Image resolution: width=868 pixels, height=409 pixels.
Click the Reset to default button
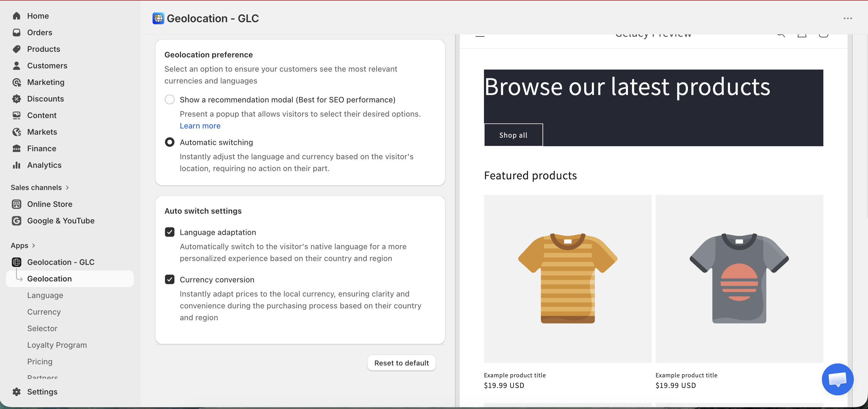tap(401, 363)
